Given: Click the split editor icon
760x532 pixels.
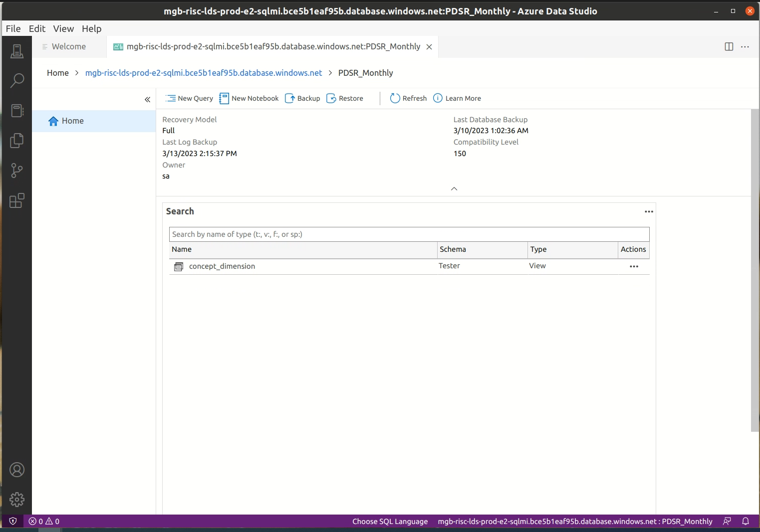Looking at the screenshot, I should tap(729, 46).
